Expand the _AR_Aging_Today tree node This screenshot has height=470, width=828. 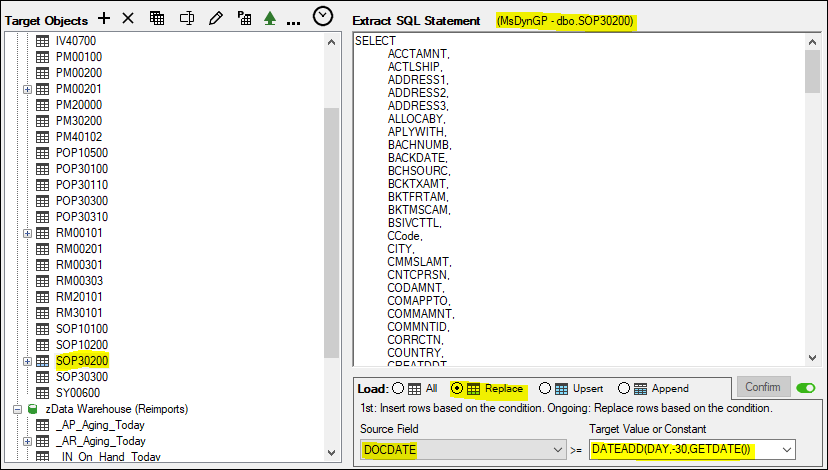(x=27, y=441)
